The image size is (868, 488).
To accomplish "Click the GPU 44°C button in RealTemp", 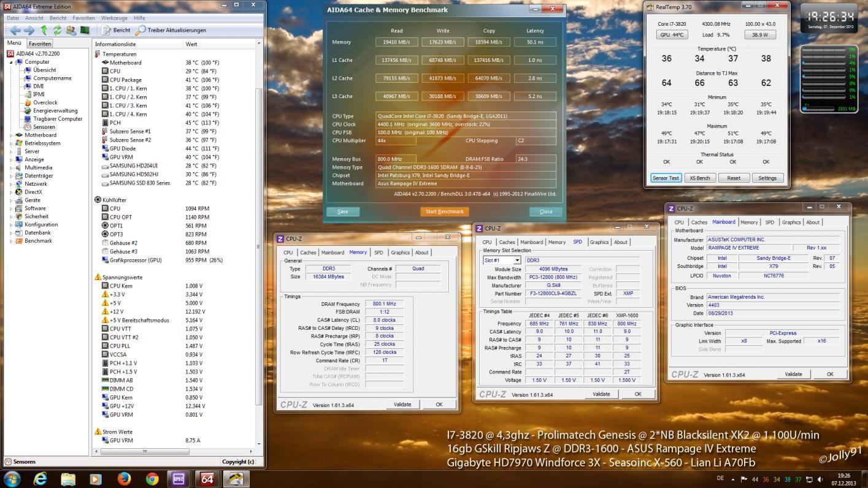I will [672, 35].
